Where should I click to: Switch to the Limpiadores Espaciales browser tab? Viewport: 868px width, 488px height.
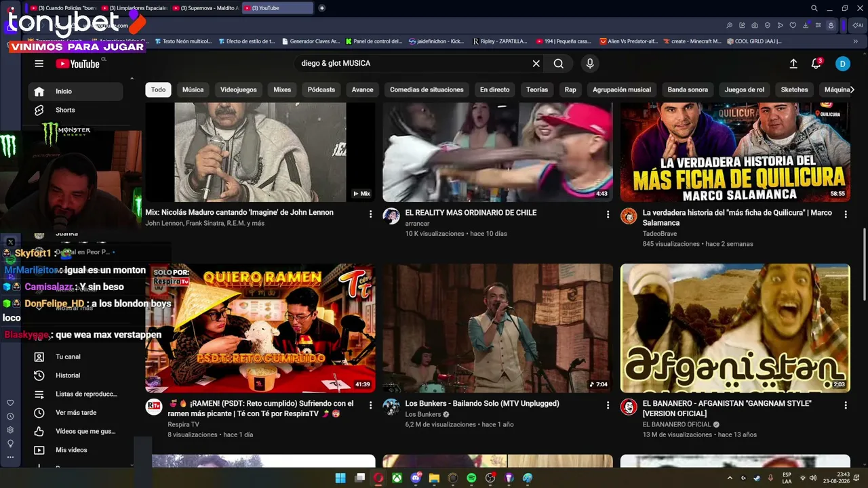pyautogui.click(x=134, y=8)
